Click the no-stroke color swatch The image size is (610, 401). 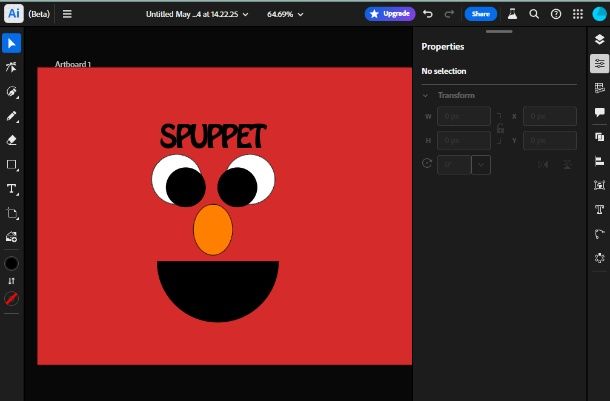(x=11, y=298)
